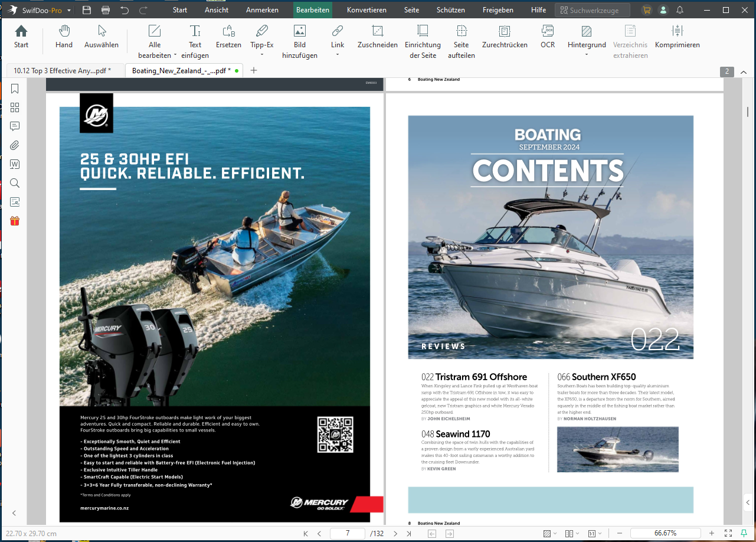Click the Komprimieren tool
The height and width of the screenshot is (542, 756).
[x=678, y=37]
